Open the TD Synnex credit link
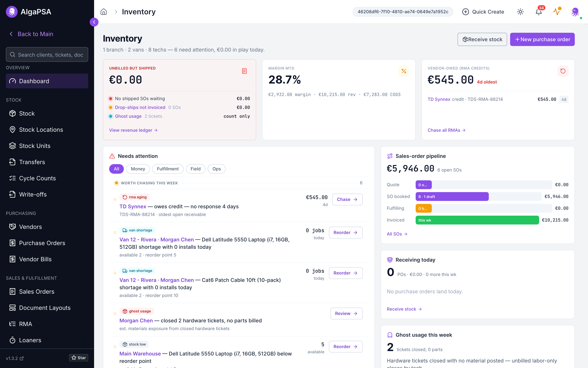Viewport: 588px width, 368px height. click(x=439, y=99)
